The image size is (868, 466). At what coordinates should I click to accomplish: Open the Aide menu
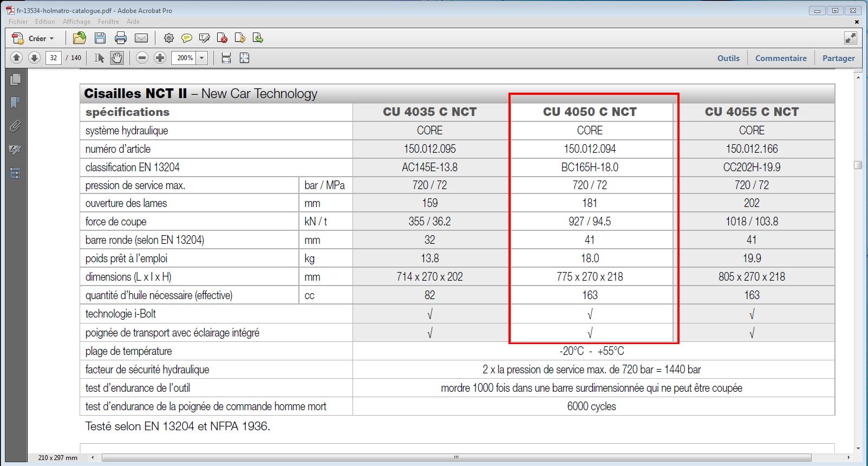click(x=133, y=22)
